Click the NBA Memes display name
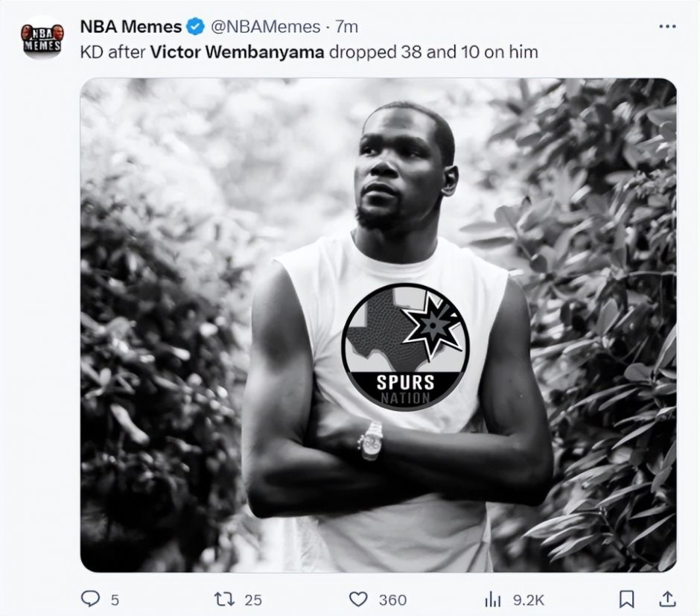Image resolution: width=700 pixels, height=616 pixels. 131,27
